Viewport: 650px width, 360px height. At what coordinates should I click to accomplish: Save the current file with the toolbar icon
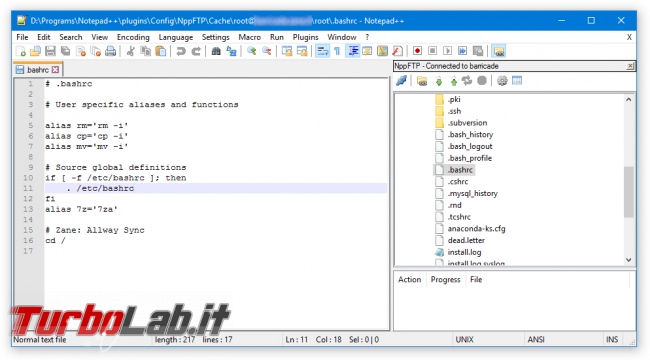coord(50,51)
